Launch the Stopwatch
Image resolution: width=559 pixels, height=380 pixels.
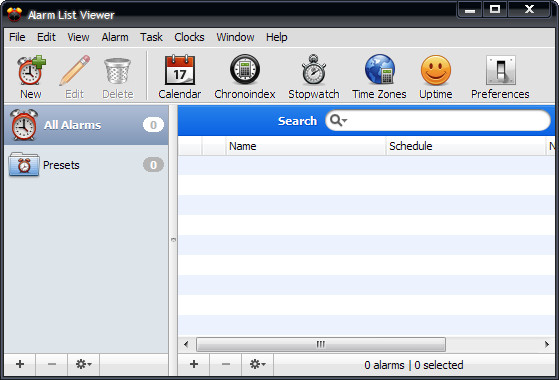(314, 77)
